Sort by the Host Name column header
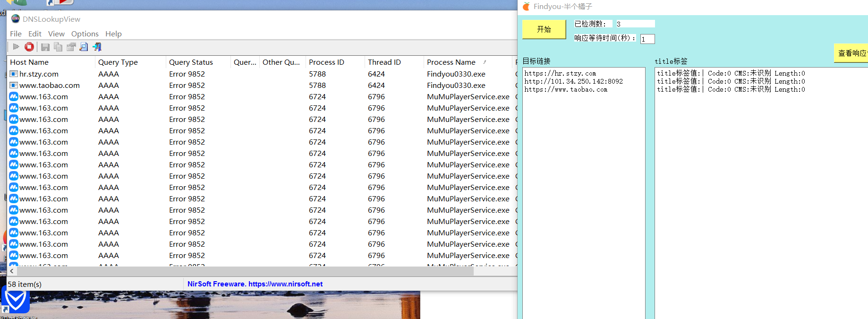 (x=51, y=62)
